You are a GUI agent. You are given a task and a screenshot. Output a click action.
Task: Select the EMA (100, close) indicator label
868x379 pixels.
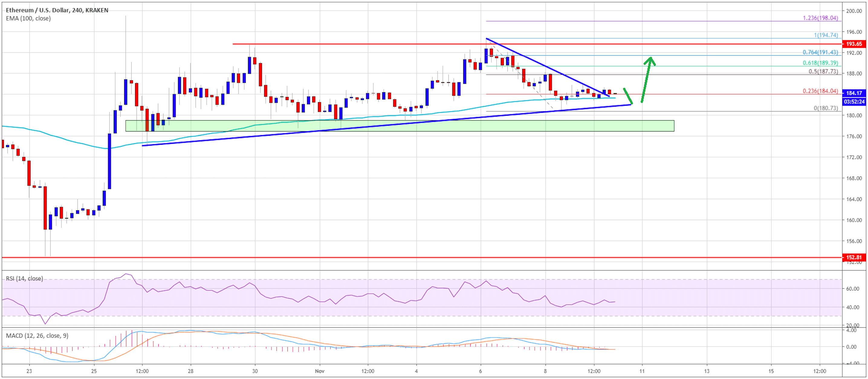coord(28,18)
